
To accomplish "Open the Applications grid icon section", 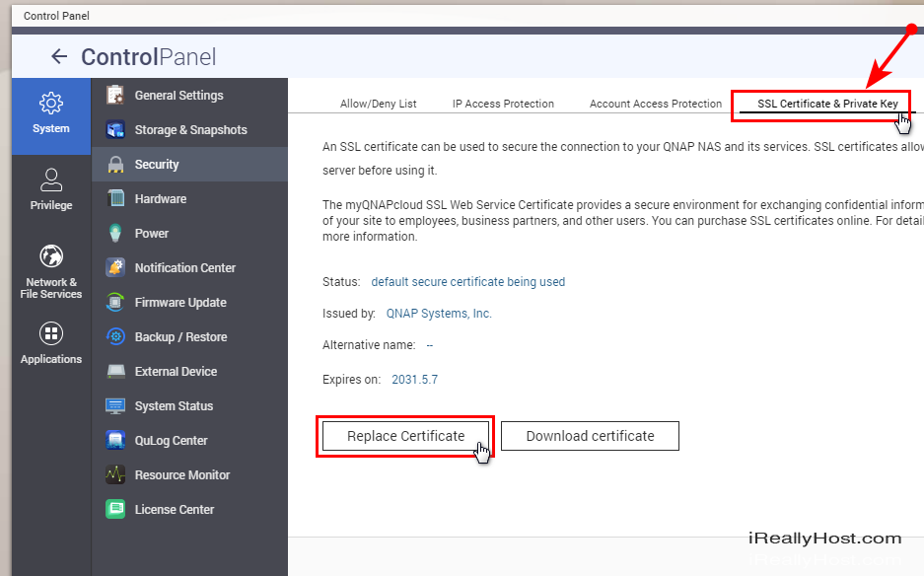I will pyautogui.click(x=51, y=333).
